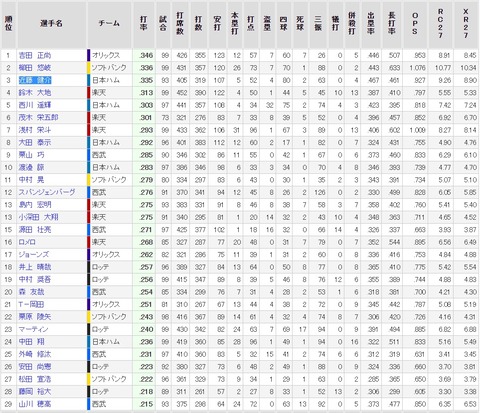Open player link ジョーンズ
This screenshot has height=413, width=480.
pyautogui.click(x=34, y=255)
